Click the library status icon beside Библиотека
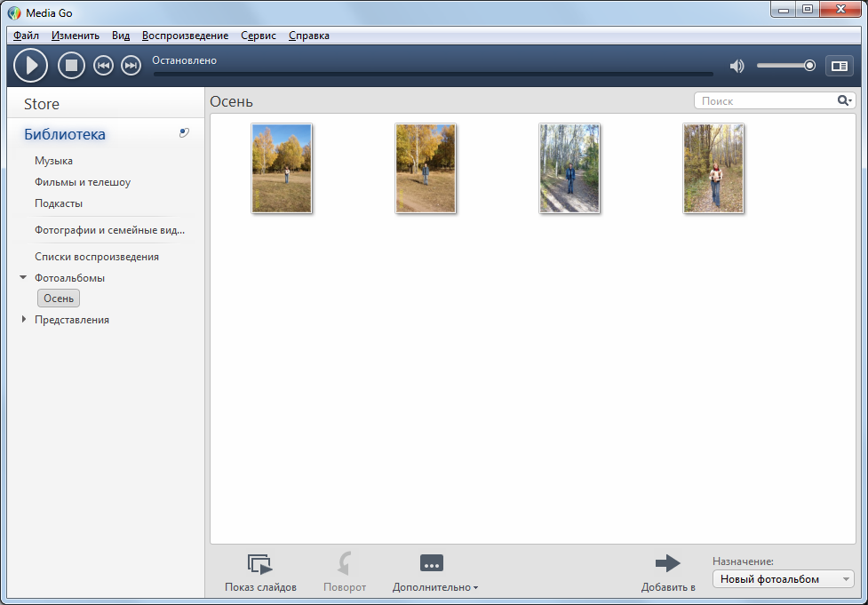 [x=184, y=133]
